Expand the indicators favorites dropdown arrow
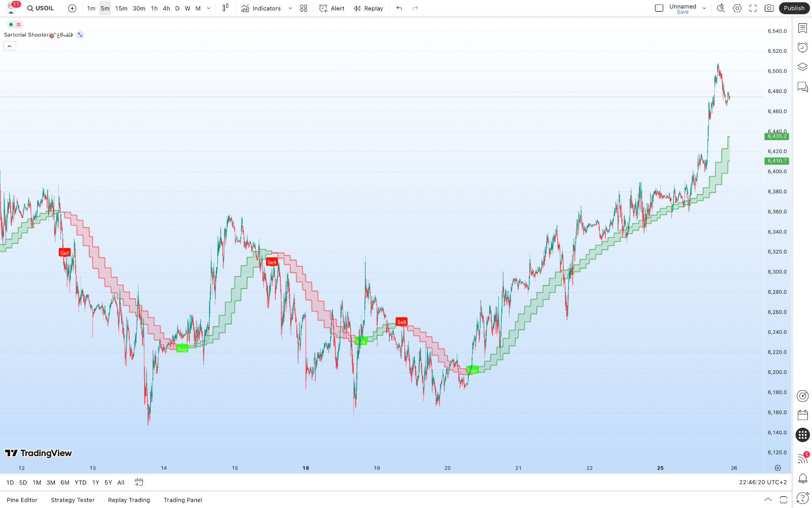812x508 pixels. [x=290, y=8]
